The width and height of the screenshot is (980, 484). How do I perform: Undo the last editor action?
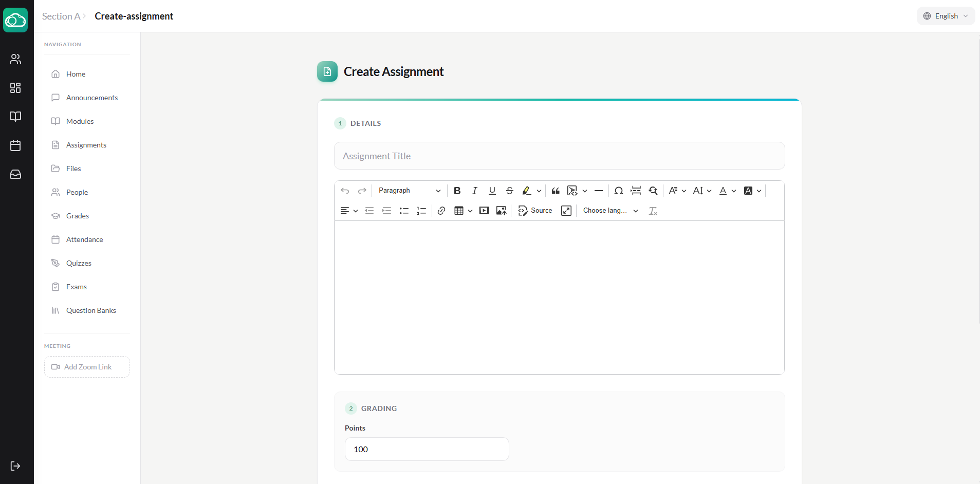coord(345,191)
